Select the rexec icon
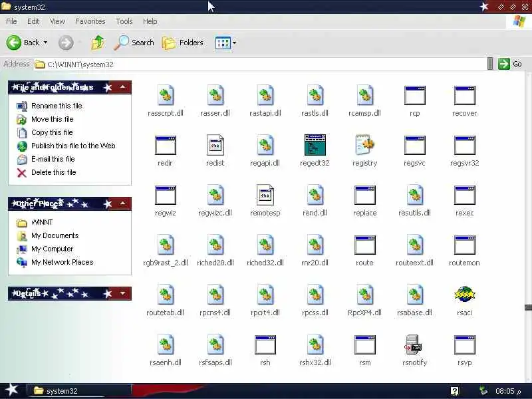The image size is (532, 399). 464,195
